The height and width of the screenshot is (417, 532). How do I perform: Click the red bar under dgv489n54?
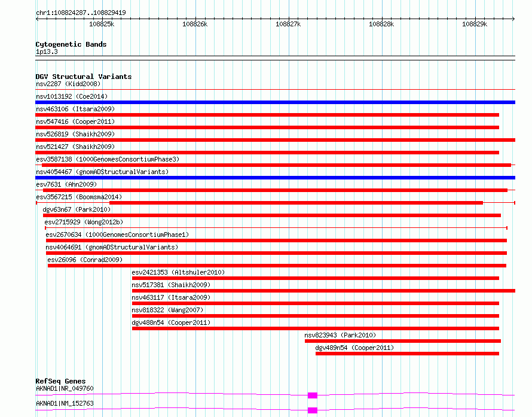click(x=407, y=354)
